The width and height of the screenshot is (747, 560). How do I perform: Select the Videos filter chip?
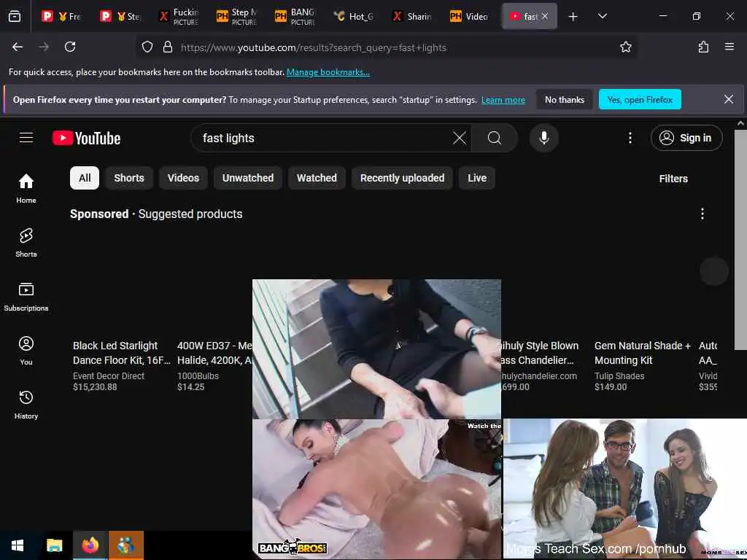tap(183, 178)
